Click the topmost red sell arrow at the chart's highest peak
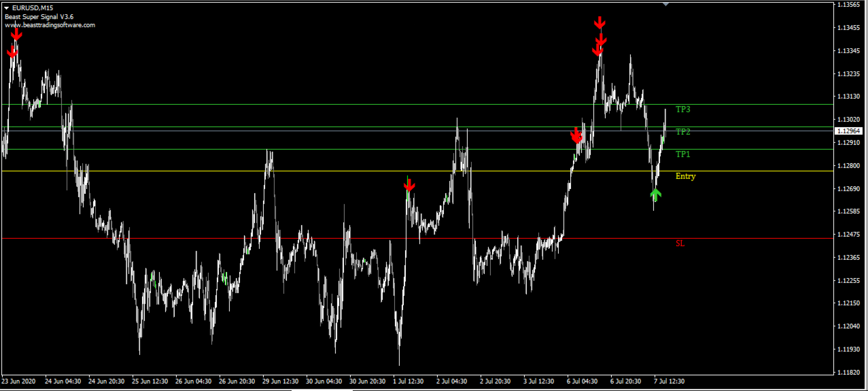Viewport: 868px width, 391px height. 600,22
